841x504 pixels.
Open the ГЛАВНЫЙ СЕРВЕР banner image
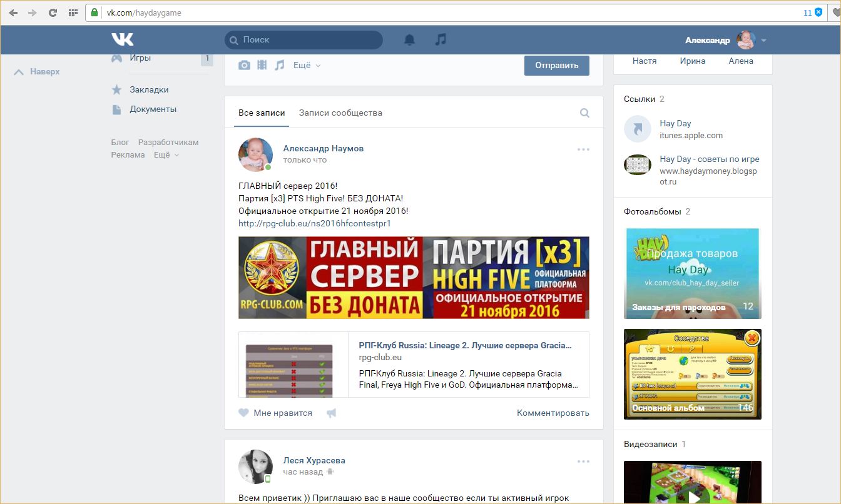414,278
